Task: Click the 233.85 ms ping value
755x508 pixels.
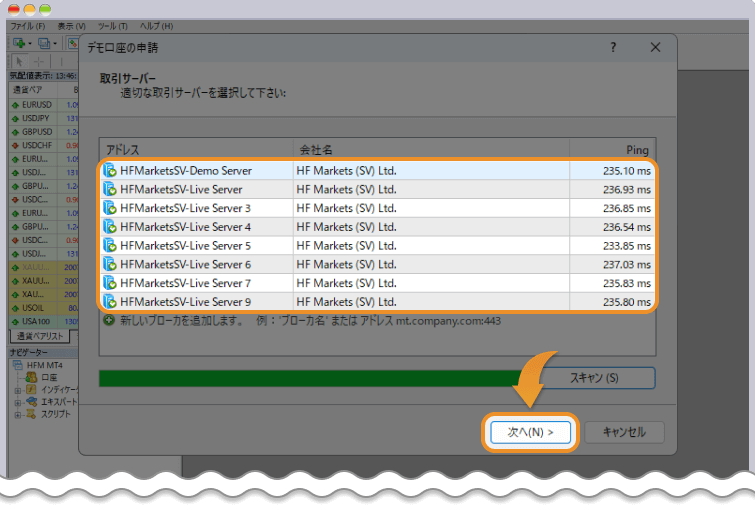Action: click(626, 246)
